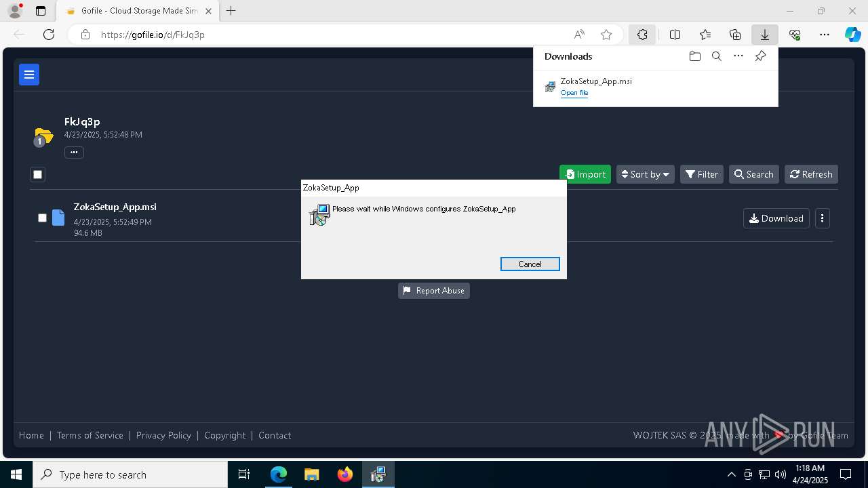Open the Filter button

coord(701,174)
